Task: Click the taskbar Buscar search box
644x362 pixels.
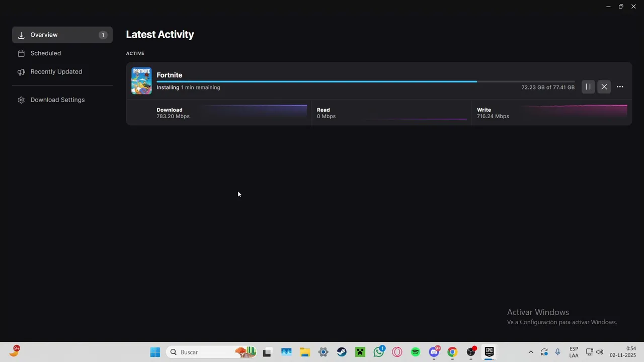Action: pyautogui.click(x=211, y=352)
